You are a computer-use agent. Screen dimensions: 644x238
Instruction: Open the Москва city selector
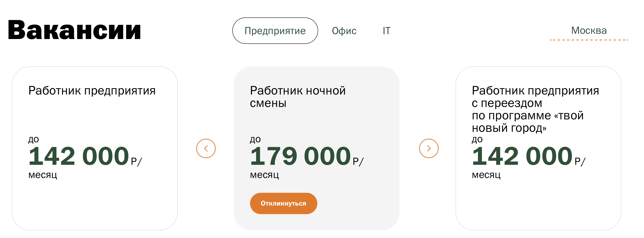click(589, 30)
